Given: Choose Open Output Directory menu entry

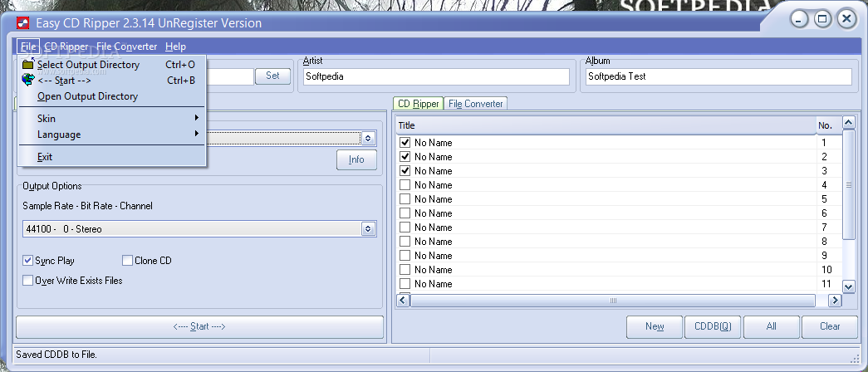Looking at the screenshot, I should [112, 96].
